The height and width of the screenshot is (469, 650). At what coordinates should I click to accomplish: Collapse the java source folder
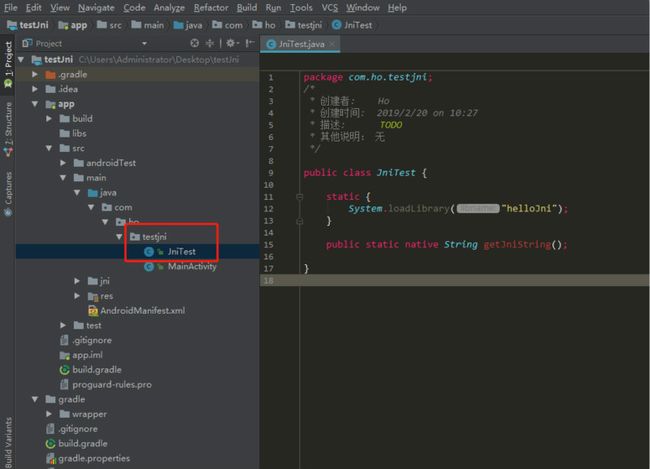pos(77,192)
